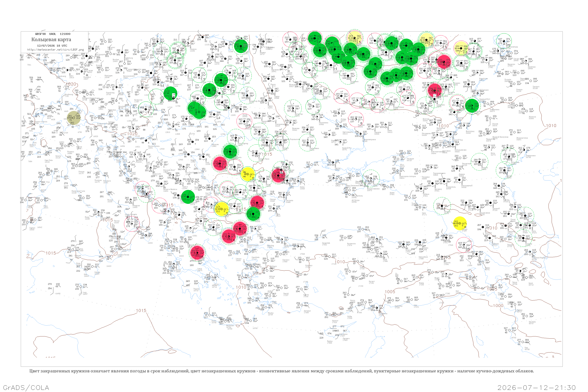The width and height of the screenshot is (588, 392).
Task: Click the 'Hahn 10616' station label
Action: click(72, 77)
